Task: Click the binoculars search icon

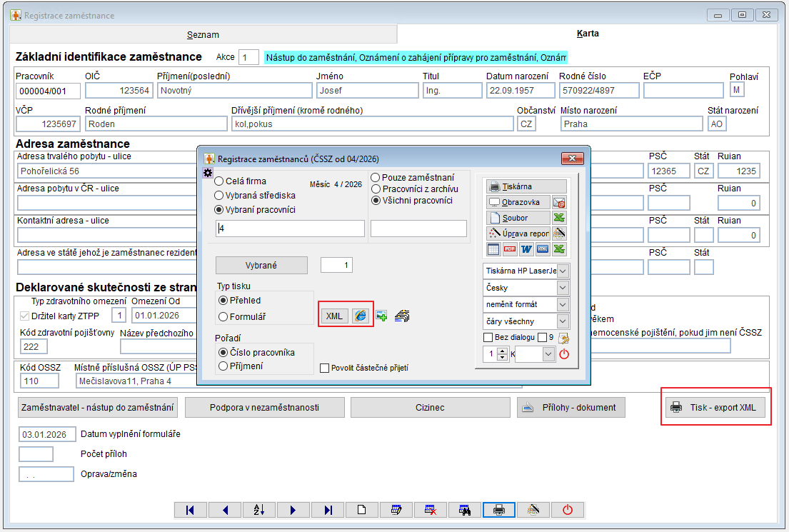Action: (465, 510)
